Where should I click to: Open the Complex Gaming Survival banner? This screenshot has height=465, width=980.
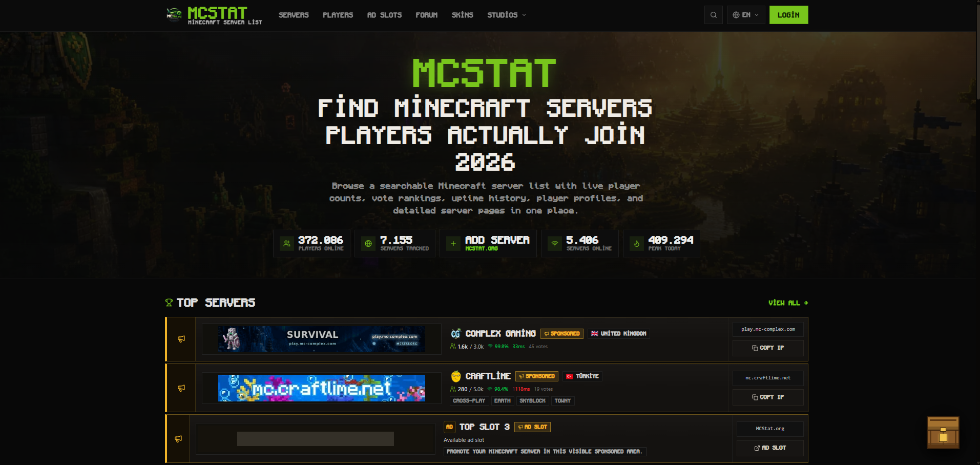(322, 339)
